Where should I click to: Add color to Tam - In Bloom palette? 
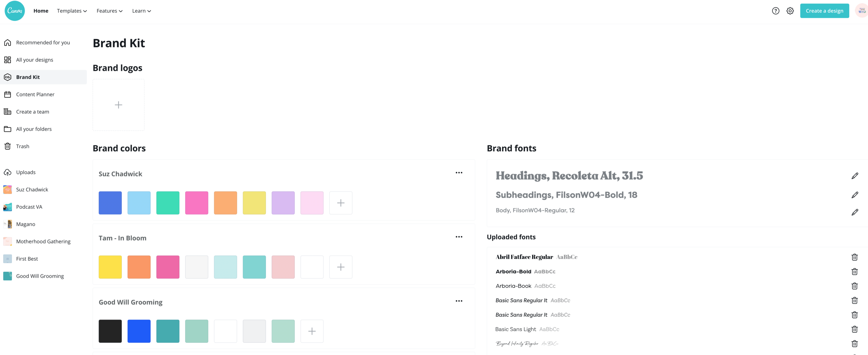(x=341, y=267)
